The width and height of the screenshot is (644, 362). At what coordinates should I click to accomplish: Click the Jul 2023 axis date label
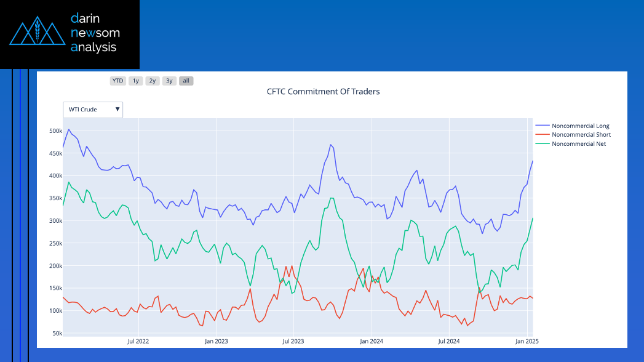click(293, 340)
